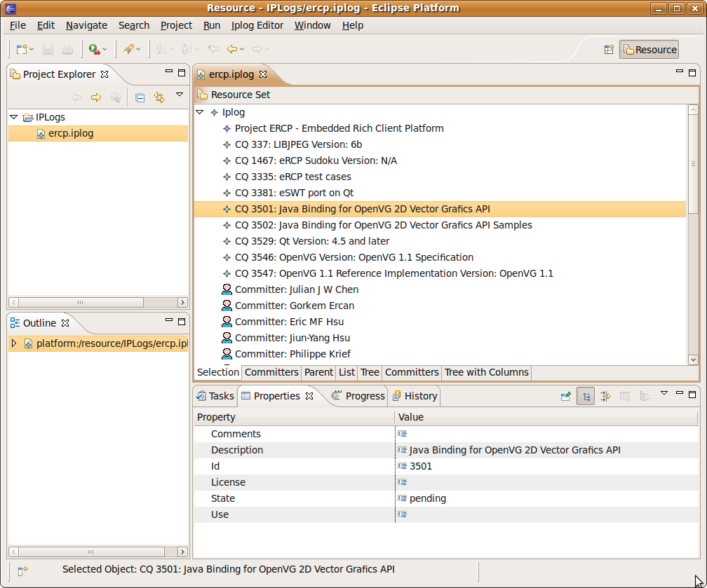The width and height of the screenshot is (707, 588).
Task: Click Outline horizontal scrollbar thumb
Action: [x=91, y=552]
